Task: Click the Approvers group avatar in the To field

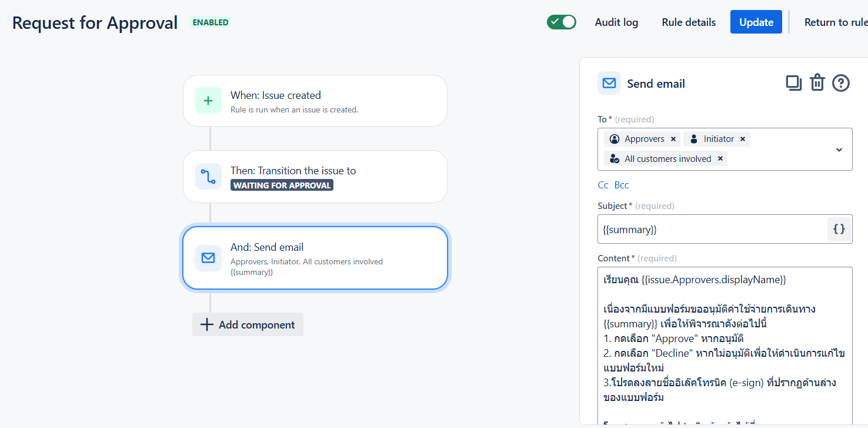Action: coord(615,138)
